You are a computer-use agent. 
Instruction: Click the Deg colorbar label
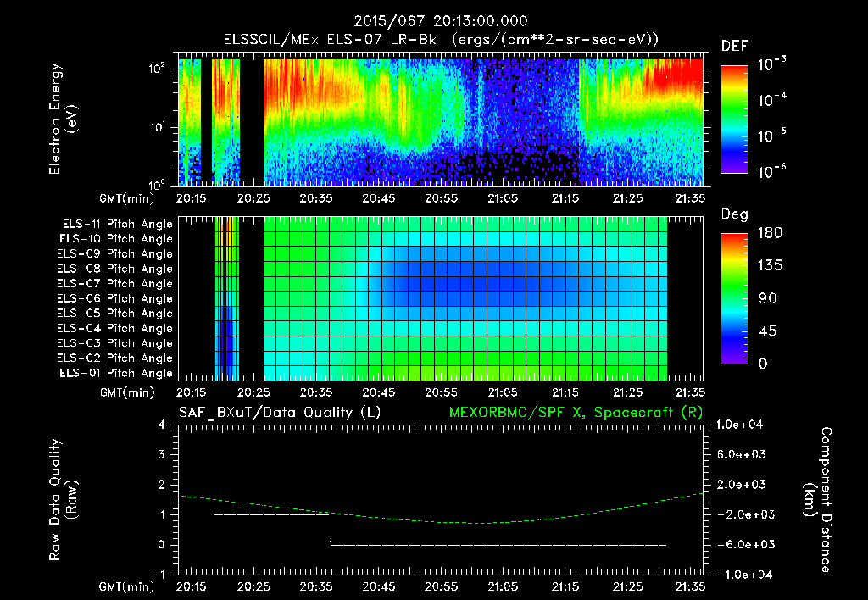[735, 214]
